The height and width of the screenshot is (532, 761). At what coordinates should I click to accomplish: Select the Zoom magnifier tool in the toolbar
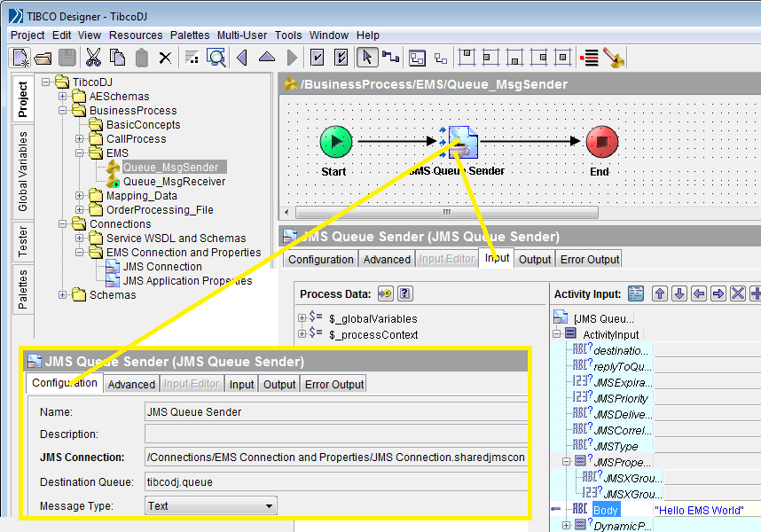click(x=216, y=56)
